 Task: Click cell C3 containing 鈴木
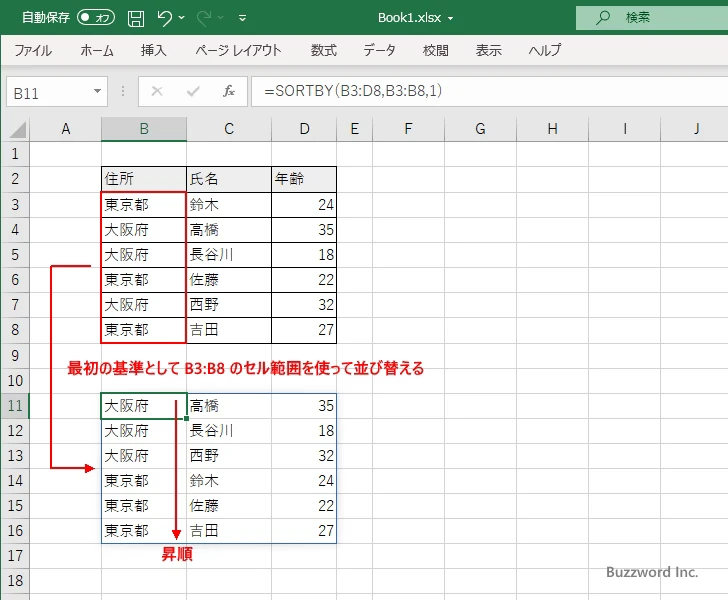click(x=229, y=205)
